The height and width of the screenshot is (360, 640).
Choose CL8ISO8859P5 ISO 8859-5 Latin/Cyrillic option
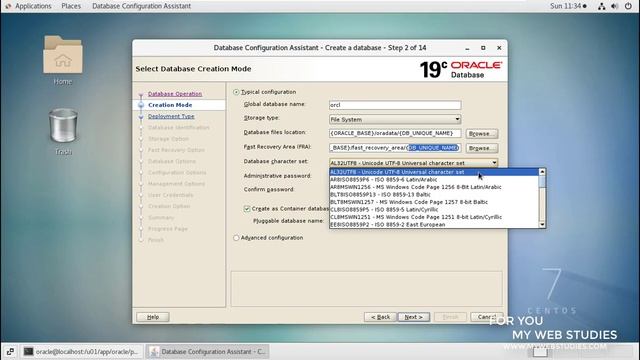point(434,209)
